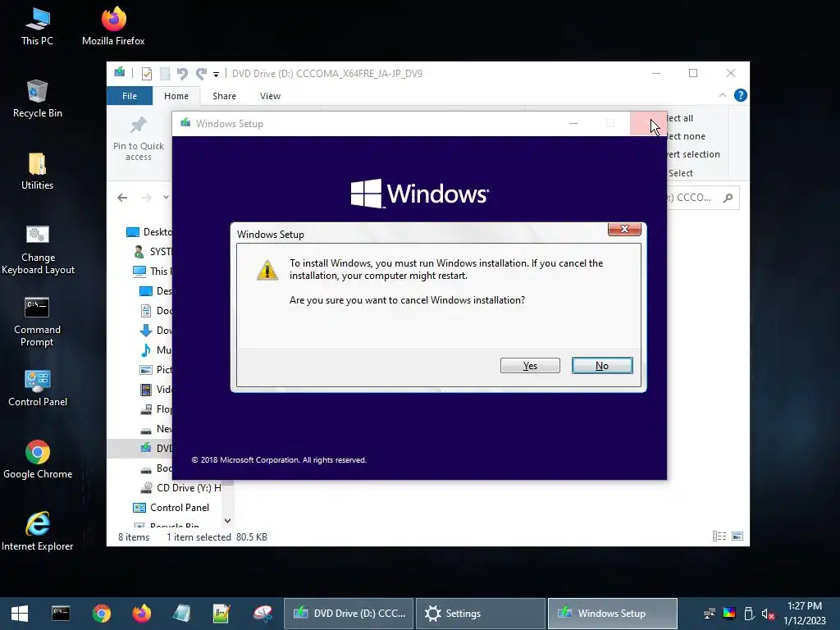The width and height of the screenshot is (840, 630).
Task: Click the color display tray icon
Action: point(729,614)
